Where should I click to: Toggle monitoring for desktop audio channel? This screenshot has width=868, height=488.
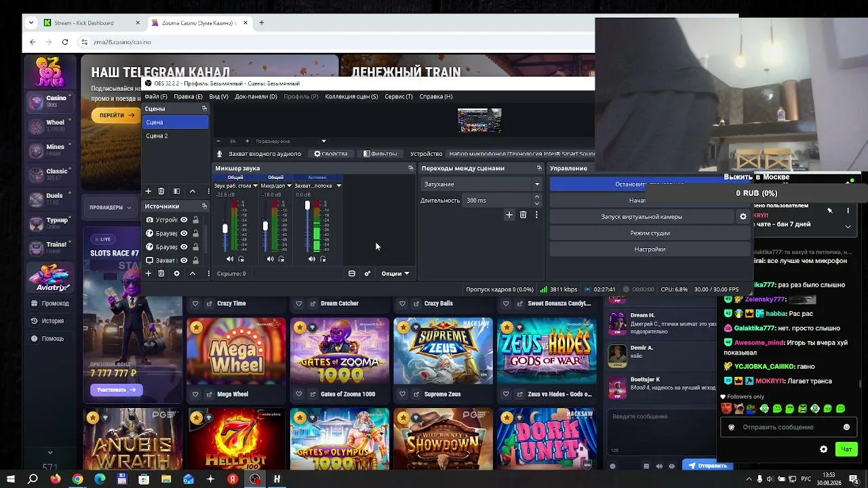tap(241, 259)
